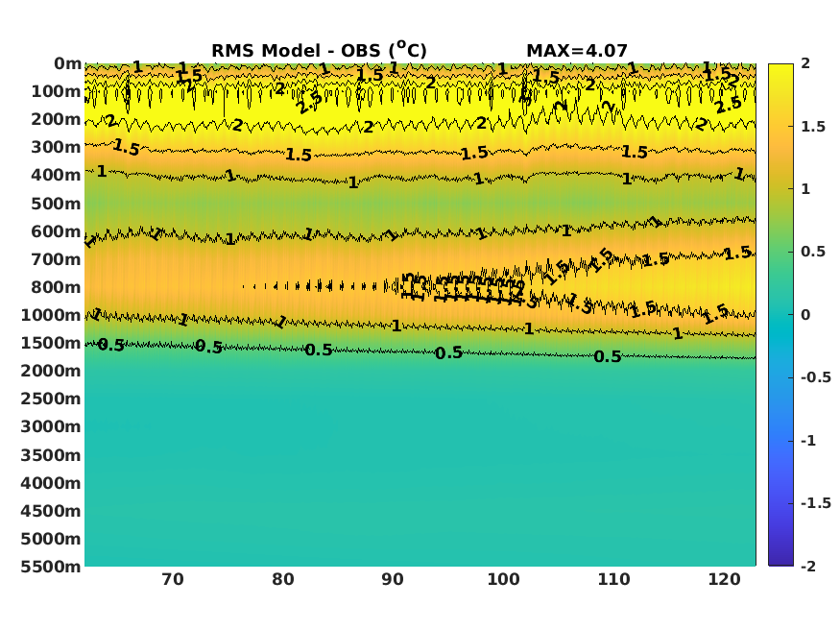This screenshot has height=630, width=840.
Task: Click the plot title 'RMS Model - OBS (°C)'
Action: (319, 50)
